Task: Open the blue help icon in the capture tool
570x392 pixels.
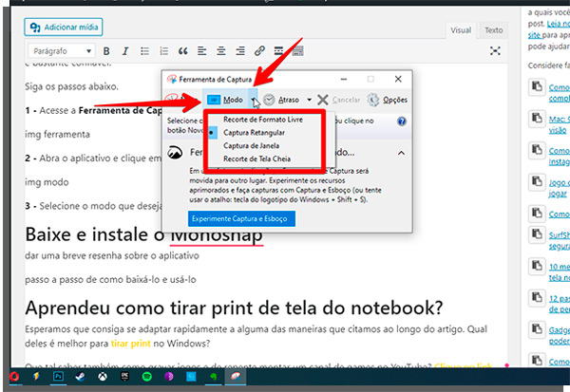Action: 402,121
